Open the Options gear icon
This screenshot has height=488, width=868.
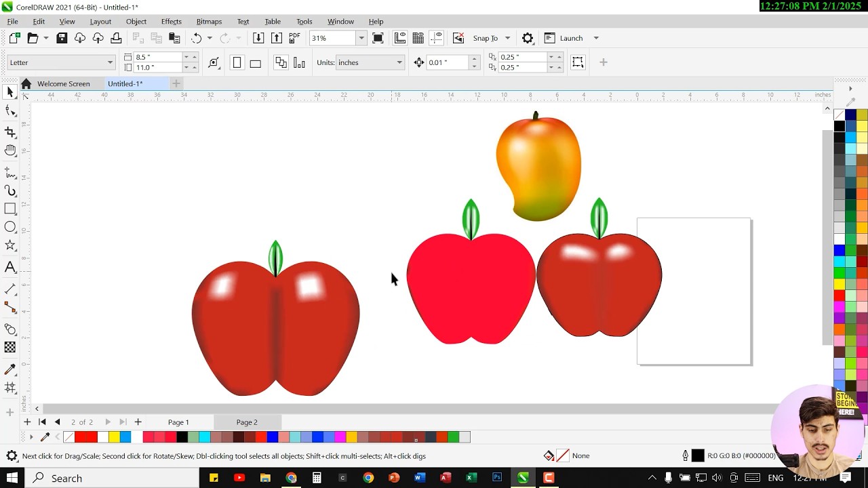point(528,38)
